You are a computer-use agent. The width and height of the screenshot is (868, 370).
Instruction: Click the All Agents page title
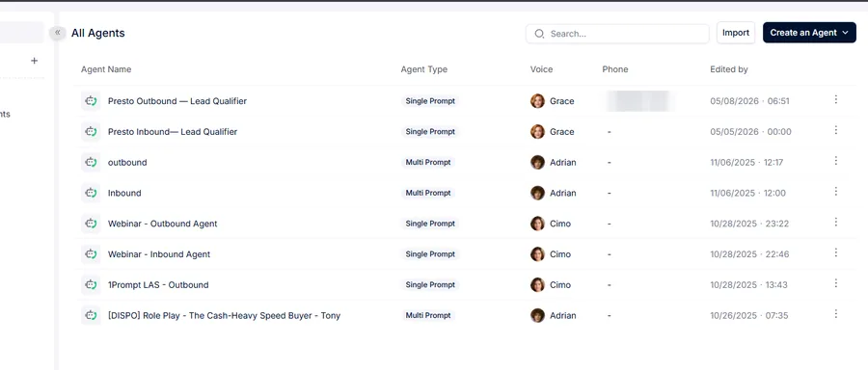coord(98,33)
